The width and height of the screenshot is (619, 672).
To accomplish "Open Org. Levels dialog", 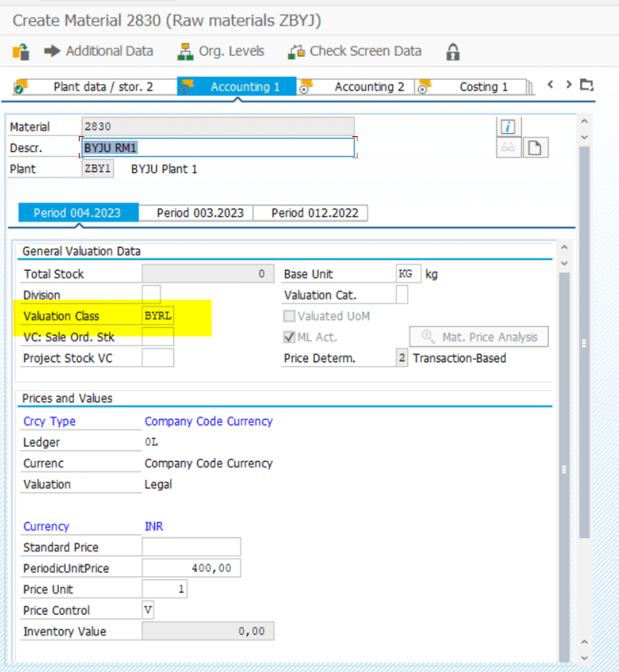I will [221, 51].
